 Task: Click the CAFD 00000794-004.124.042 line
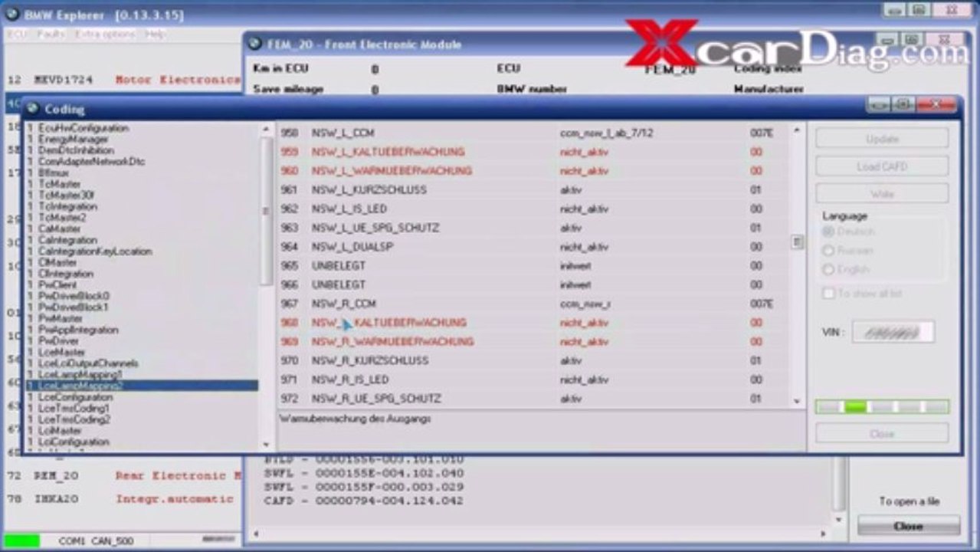pyautogui.click(x=363, y=501)
